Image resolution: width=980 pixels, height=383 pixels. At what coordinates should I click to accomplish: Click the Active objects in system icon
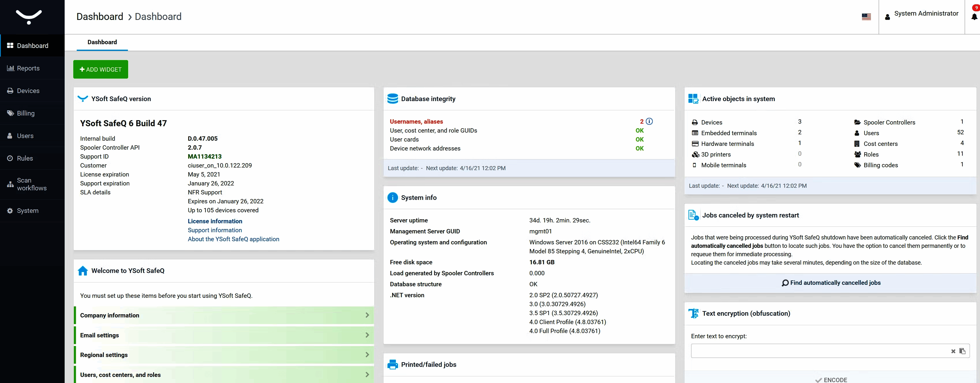tap(693, 98)
